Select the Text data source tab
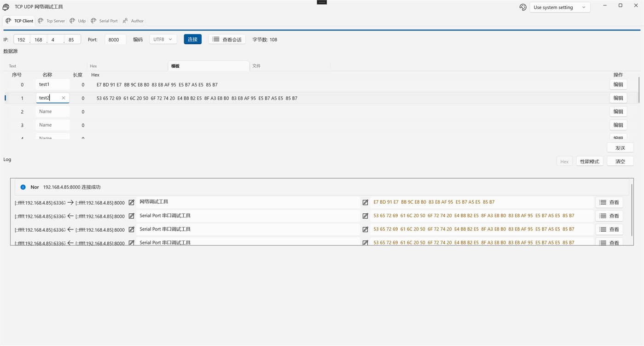 pos(13,66)
